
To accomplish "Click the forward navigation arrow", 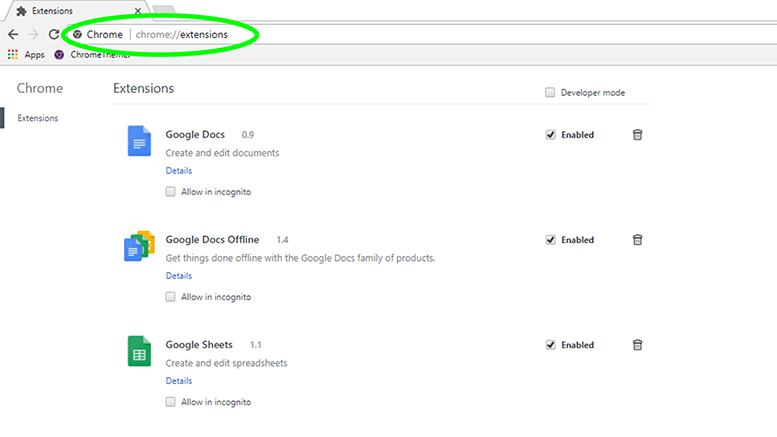I will (33, 34).
